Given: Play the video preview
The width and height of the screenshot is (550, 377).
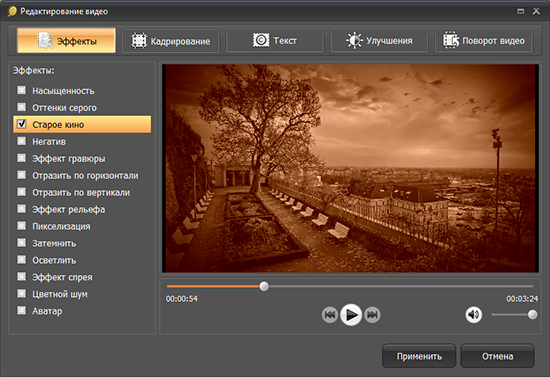Looking at the screenshot, I should [351, 315].
